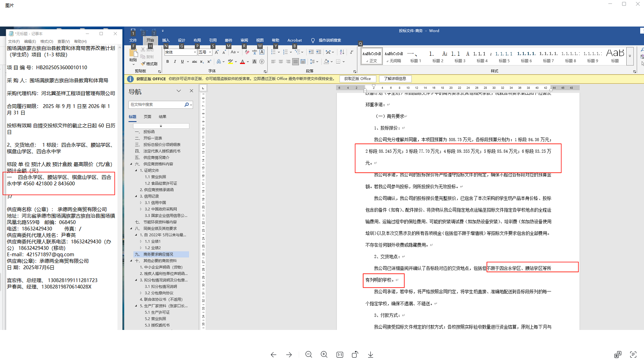The width and height of the screenshot is (644, 363).
Task: Click the zoom in icon in image viewer
Action: pos(324,355)
